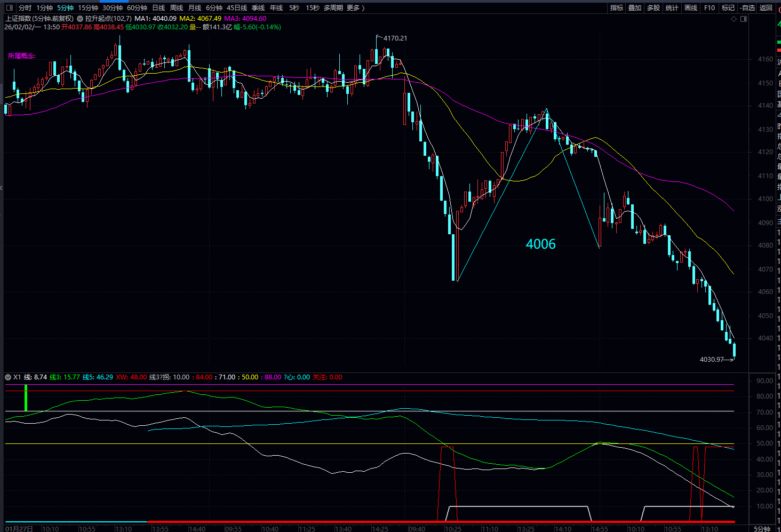Open the 多周期 multi-period view
This screenshot has width=781, height=532.
[x=334, y=8]
